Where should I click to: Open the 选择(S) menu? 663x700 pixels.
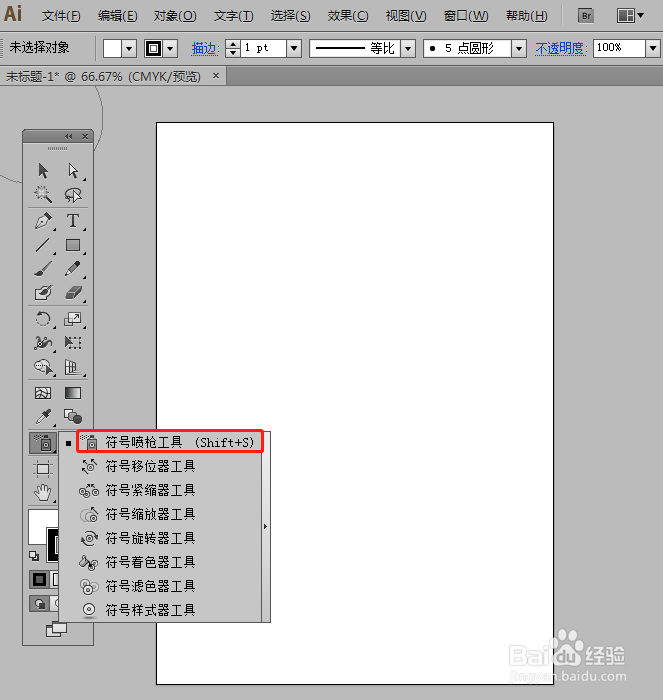click(x=290, y=16)
